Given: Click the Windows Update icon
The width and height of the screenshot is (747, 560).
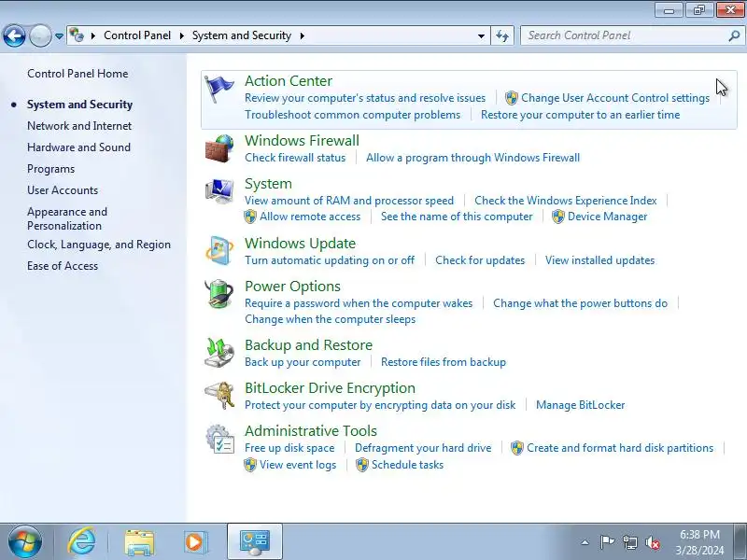Looking at the screenshot, I should point(219,250).
